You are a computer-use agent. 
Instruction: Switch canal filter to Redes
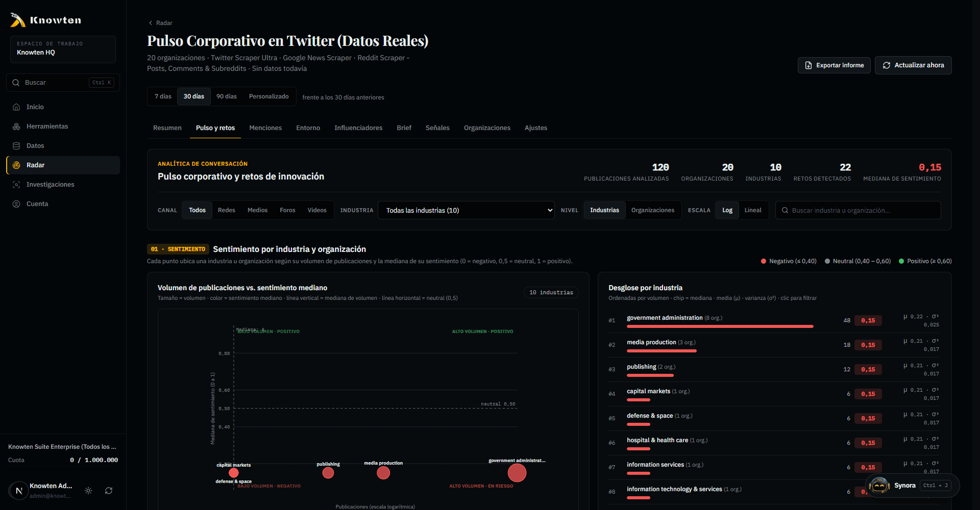tap(227, 210)
